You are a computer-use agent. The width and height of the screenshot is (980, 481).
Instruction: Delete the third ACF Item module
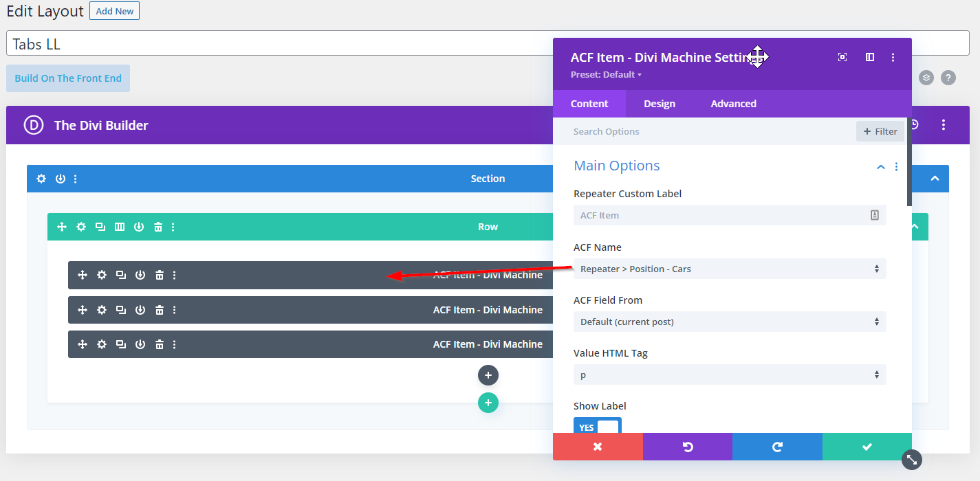coord(160,344)
